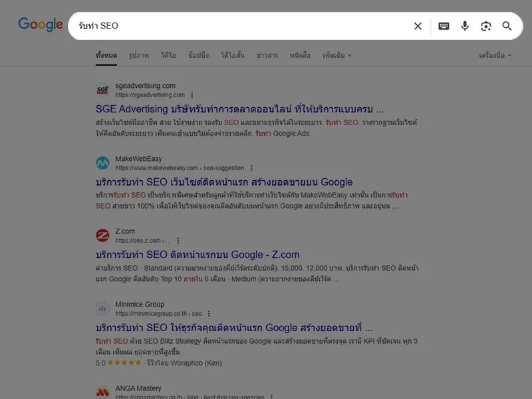Switch to the วิดีโอ tab
The image size is (532, 399).
coord(168,55)
